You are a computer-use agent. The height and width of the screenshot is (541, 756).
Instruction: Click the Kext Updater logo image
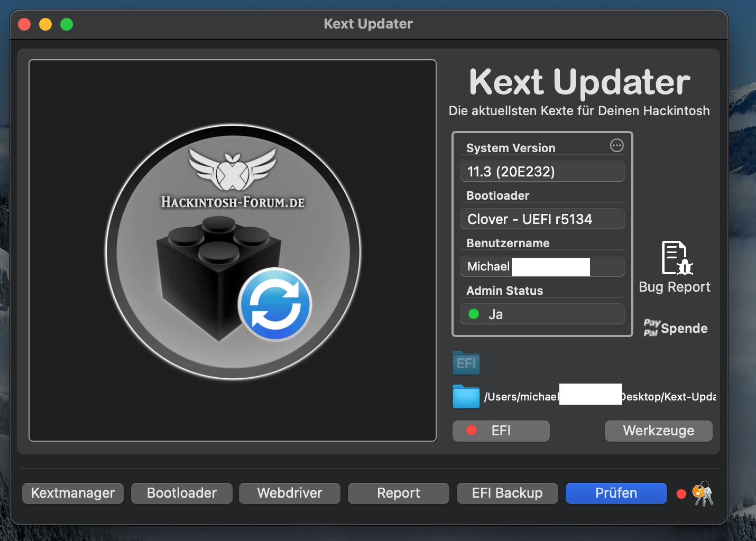(x=233, y=251)
